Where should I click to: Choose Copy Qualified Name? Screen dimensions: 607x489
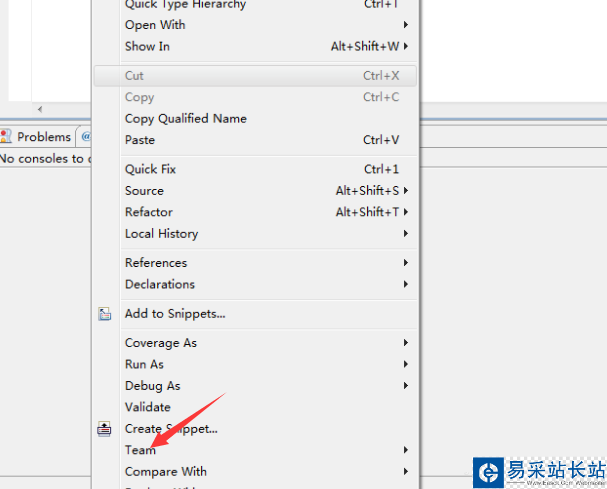click(x=185, y=118)
